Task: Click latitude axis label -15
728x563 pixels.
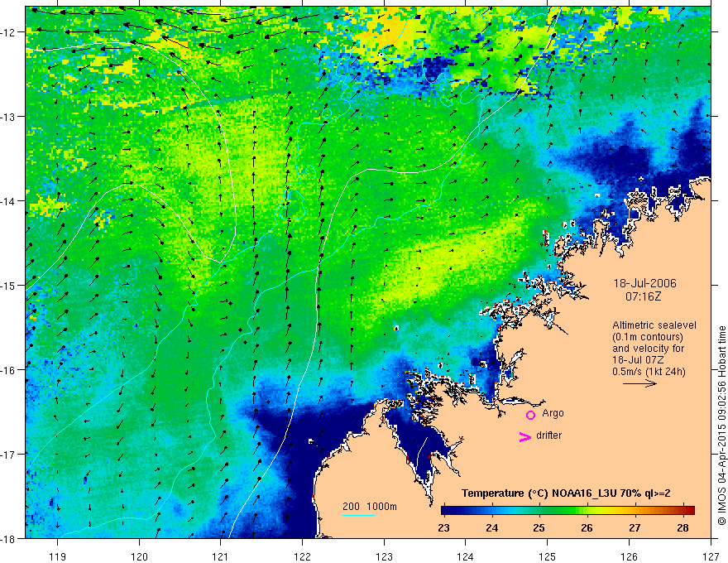Action: click(8, 285)
